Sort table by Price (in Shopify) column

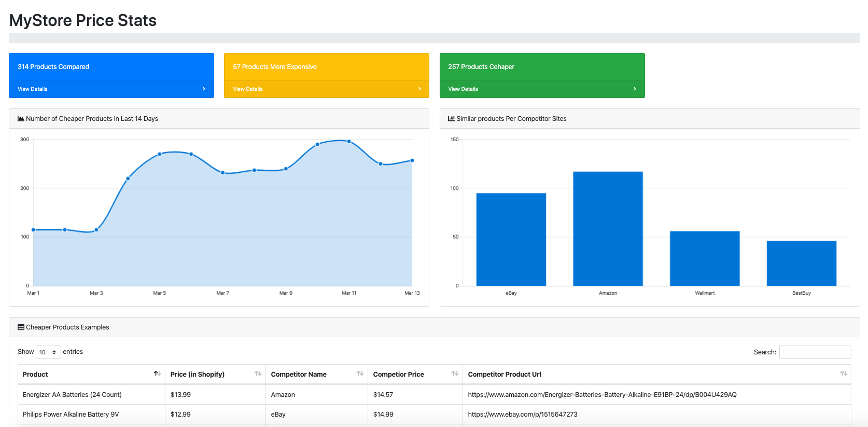[x=215, y=375]
